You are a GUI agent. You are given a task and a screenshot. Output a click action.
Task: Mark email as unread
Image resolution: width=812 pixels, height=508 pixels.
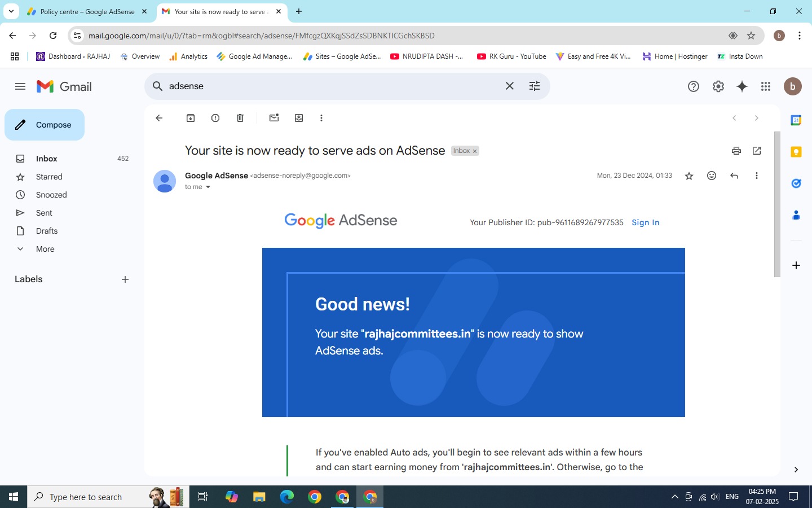coord(274,118)
